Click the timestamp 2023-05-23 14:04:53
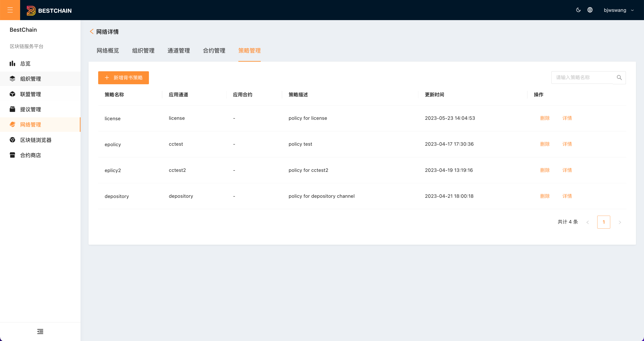 coord(450,118)
